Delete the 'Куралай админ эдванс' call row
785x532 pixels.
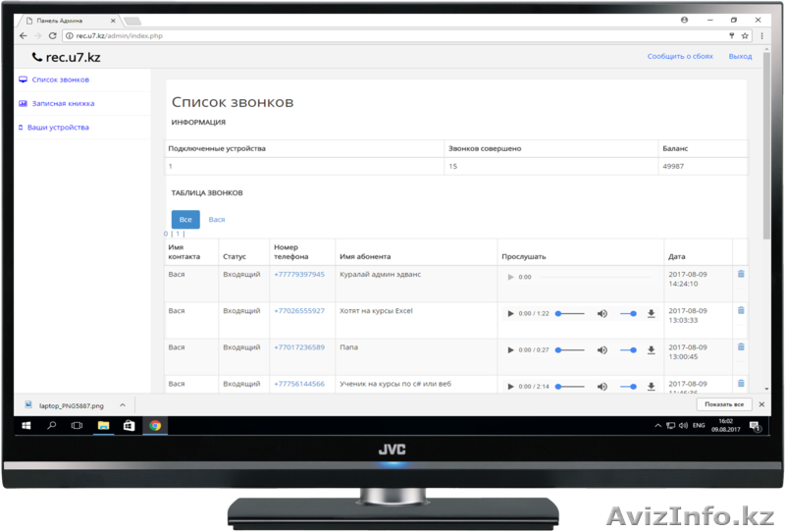tap(741, 275)
